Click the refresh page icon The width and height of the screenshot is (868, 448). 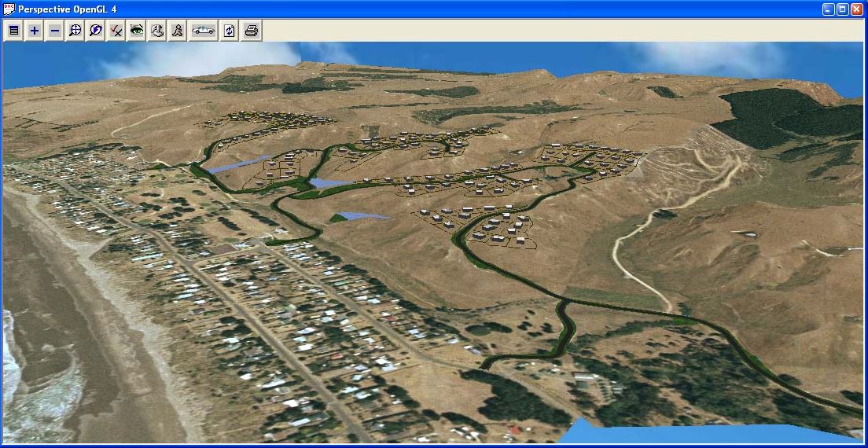(230, 31)
